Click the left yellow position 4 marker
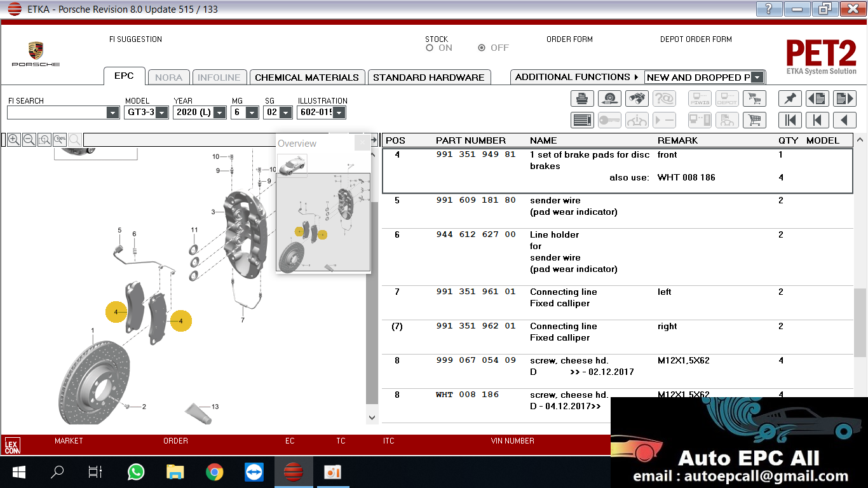 (116, 312)
